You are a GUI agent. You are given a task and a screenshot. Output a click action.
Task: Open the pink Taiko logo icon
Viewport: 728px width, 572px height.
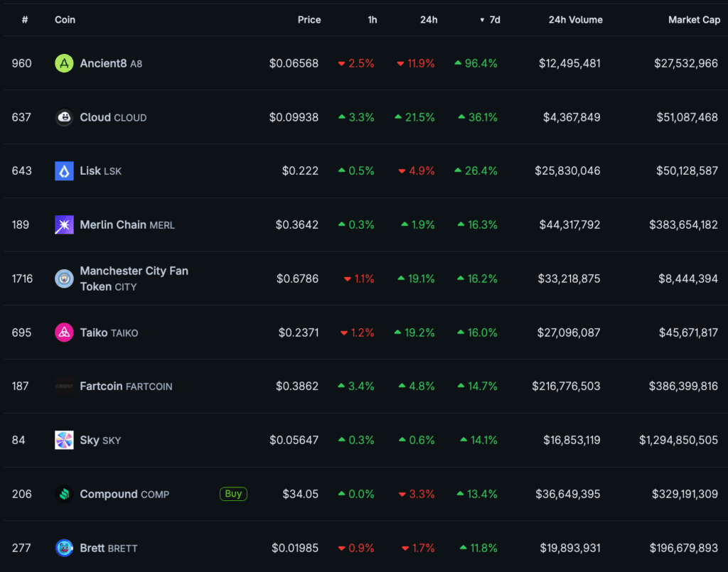(64, 333)
